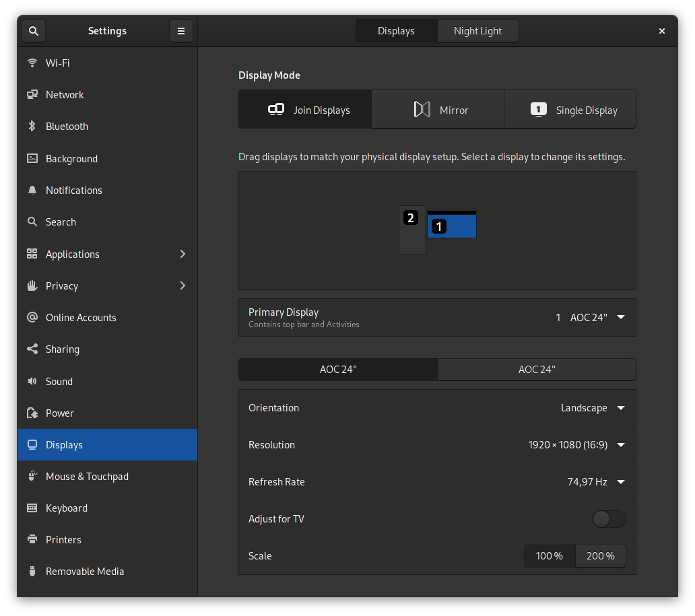Open Mouse & Touchpad settings
This screenshot has width=695, height=616.
(107, 476)
